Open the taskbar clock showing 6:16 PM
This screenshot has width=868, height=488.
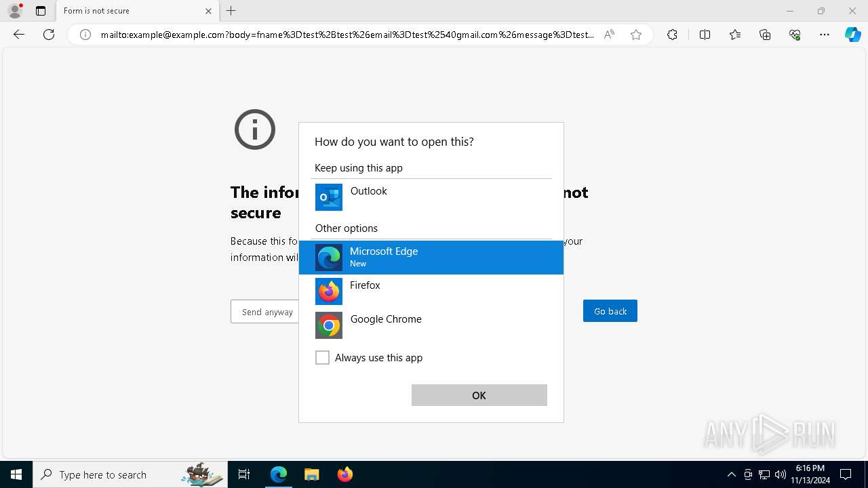coord(810,474)
